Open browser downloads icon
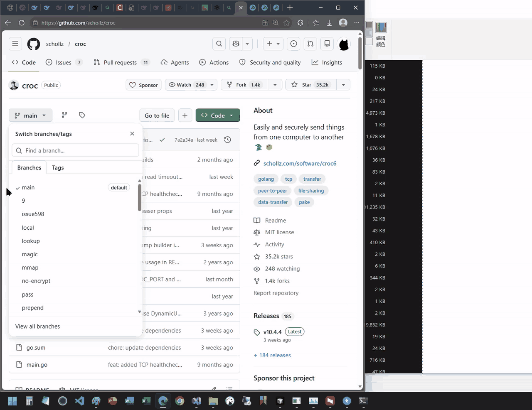The width and height of the screenshot is (532, 410). tap(329, 23)
